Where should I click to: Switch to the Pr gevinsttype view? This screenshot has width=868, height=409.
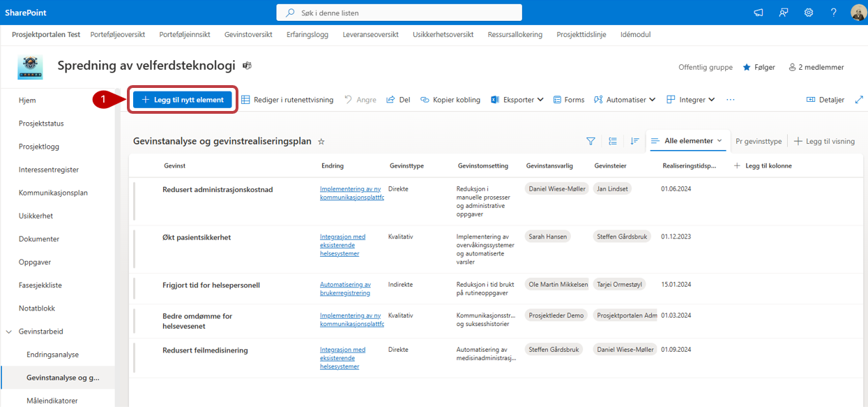pos(759,141)
